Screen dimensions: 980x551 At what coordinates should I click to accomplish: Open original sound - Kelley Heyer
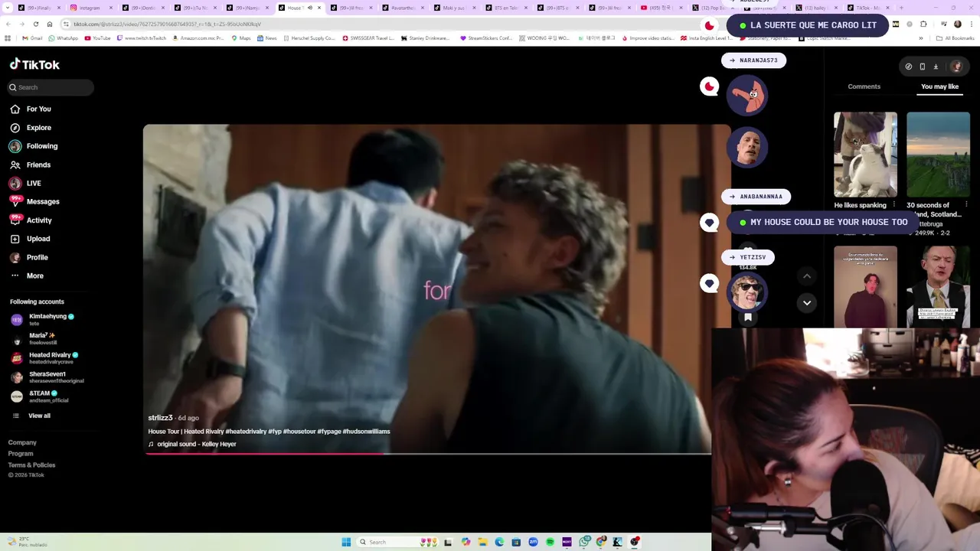(196, 444)
